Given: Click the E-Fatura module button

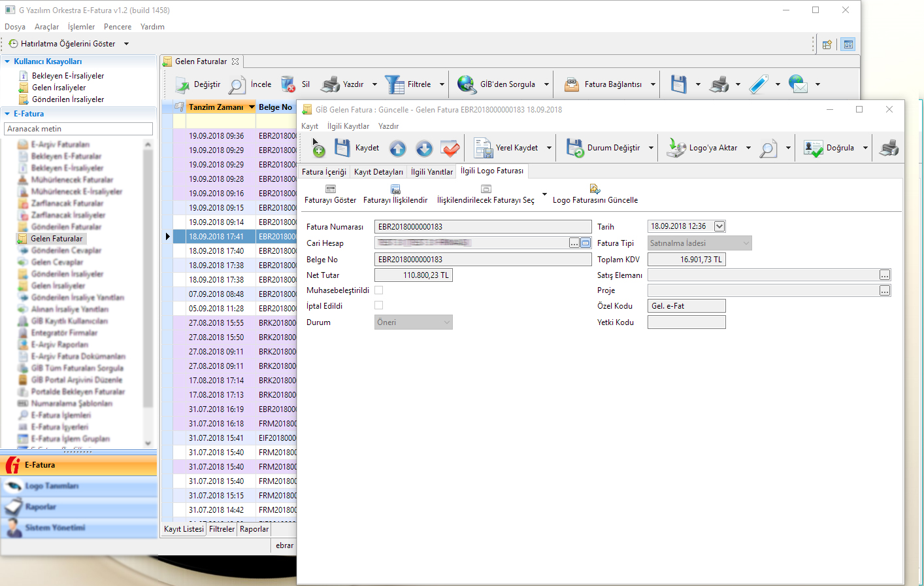Looking at the screenshot, I should point(78,465).
